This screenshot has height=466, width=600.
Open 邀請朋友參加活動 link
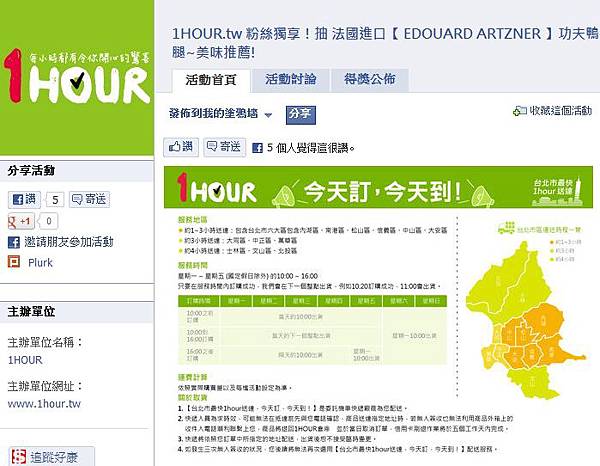tap(69, 242)
